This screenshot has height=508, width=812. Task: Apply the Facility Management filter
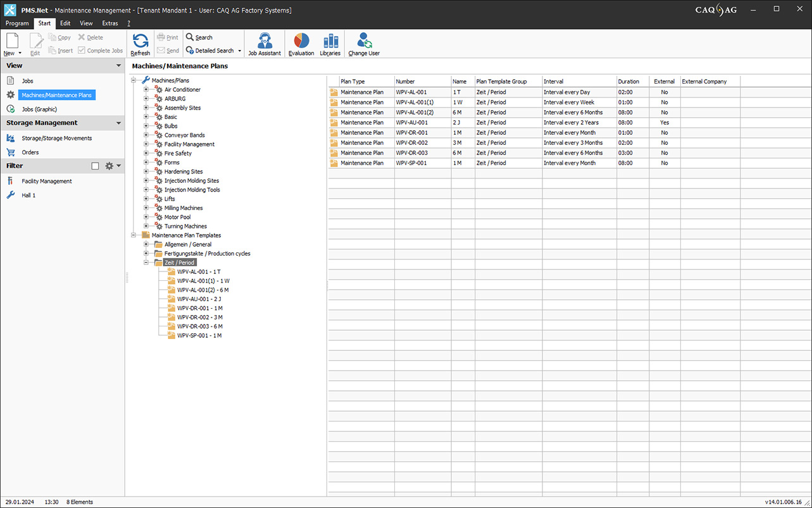46,181
